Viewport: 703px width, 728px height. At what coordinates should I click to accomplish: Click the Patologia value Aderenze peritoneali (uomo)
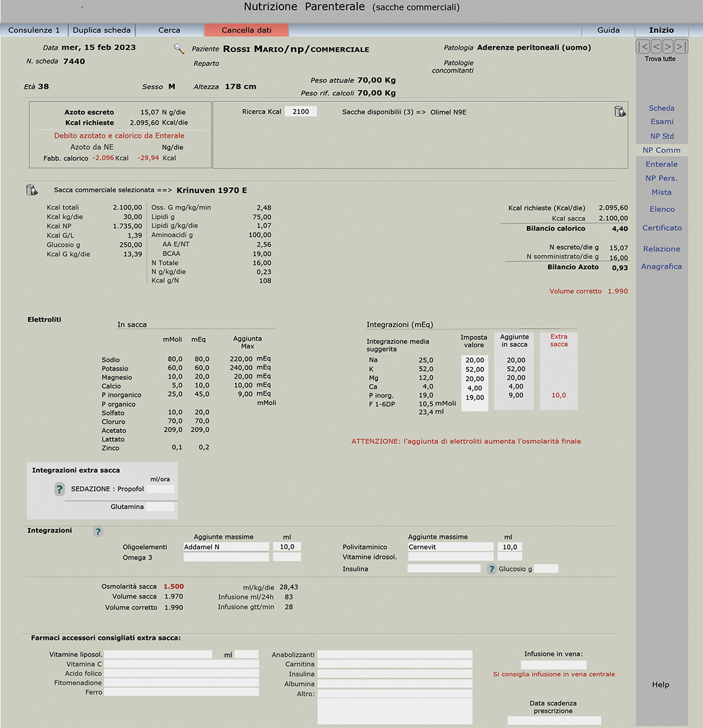534,47
